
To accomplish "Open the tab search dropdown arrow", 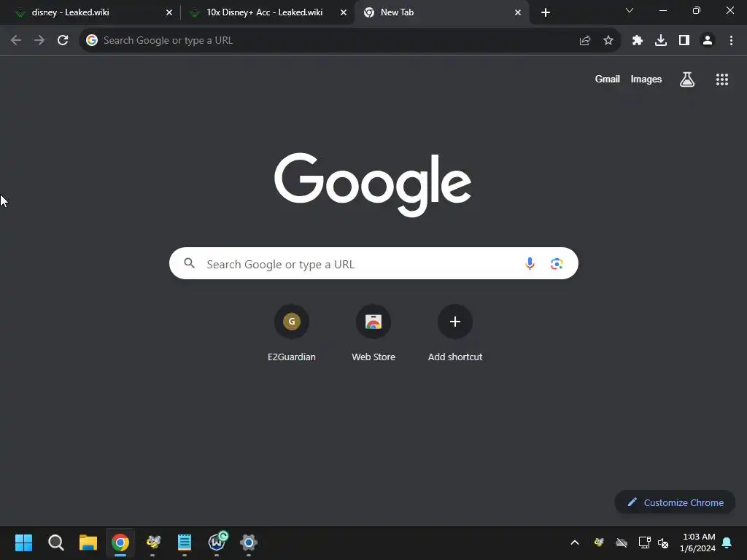I will tap(630, 10).
